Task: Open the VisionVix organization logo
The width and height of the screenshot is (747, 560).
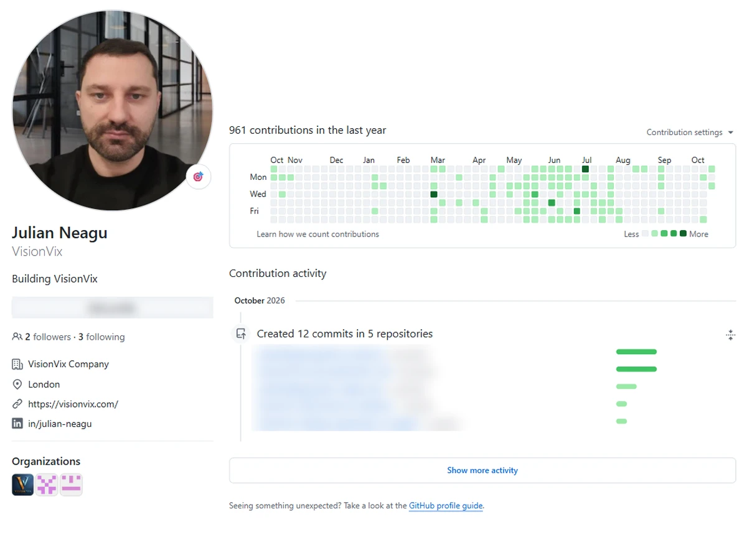Action: click(22, 485)
